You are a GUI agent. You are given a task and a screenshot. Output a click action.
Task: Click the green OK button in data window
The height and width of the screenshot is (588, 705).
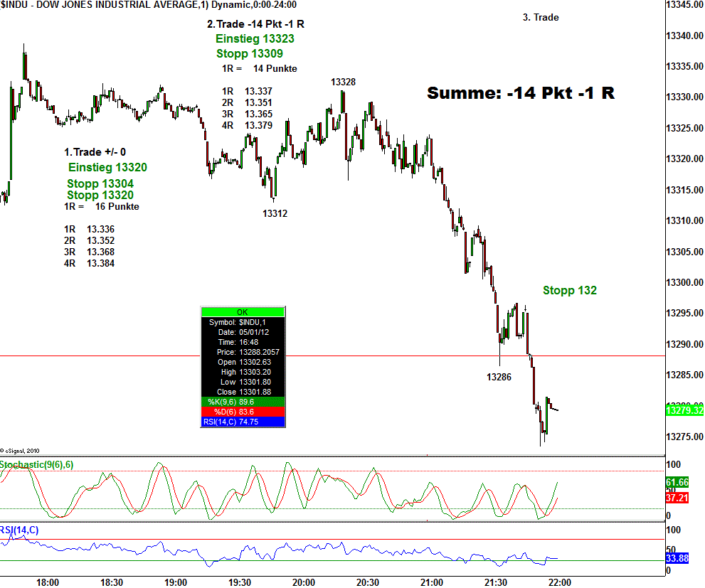pos(243,312)
